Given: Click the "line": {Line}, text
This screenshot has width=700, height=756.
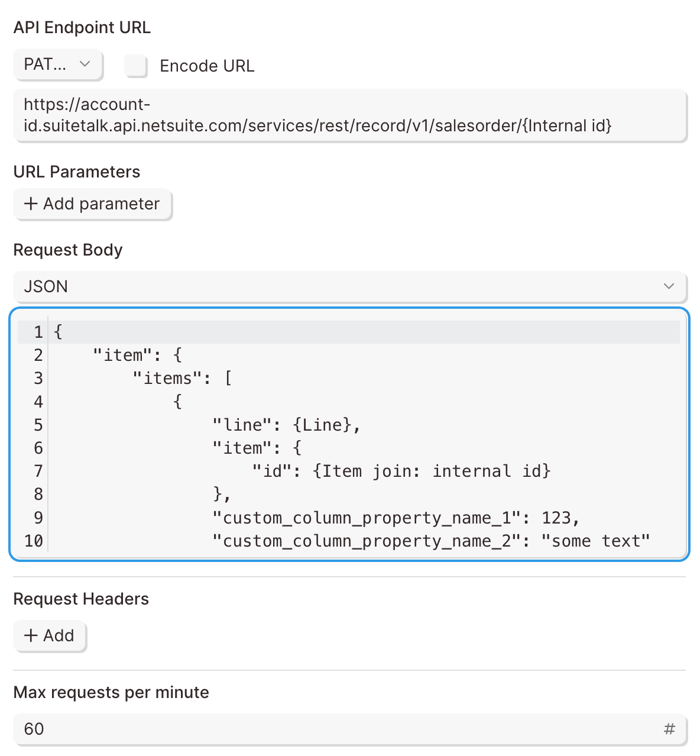Looking at the screenshot, I should tap(286, 425).
